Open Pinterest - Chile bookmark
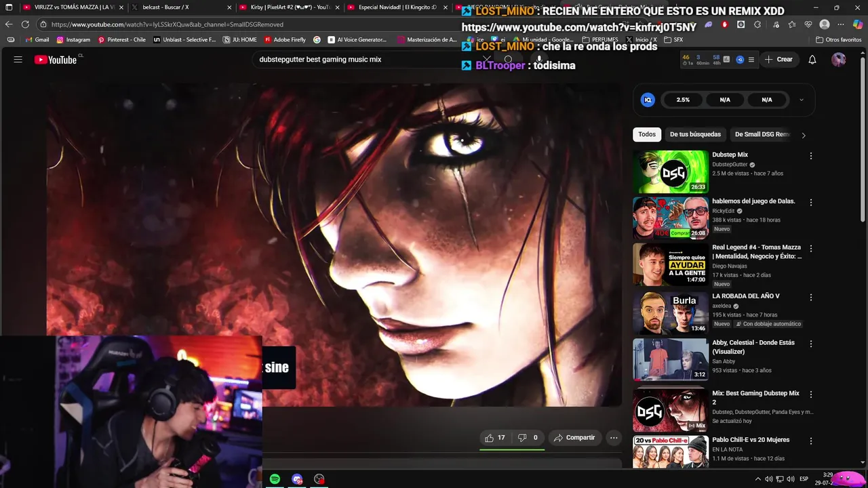The height and width of the screenshot is (488, 868). click(121, 40)
